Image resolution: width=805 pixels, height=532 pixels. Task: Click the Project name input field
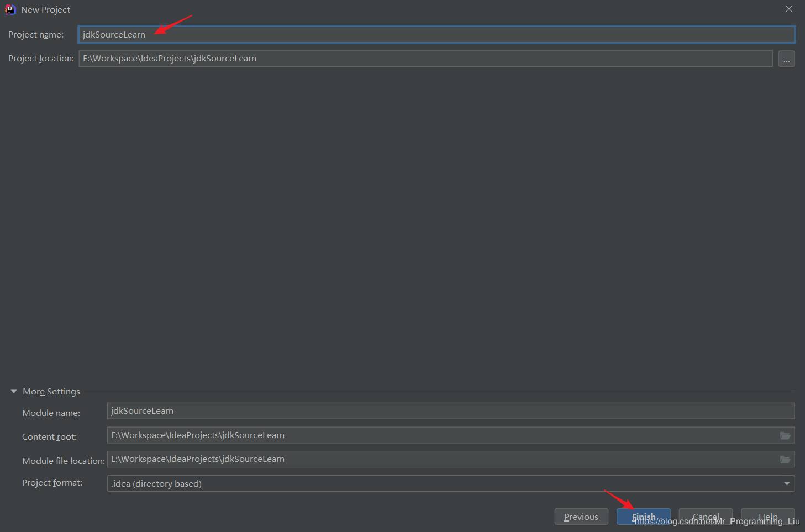pos(436,34)
